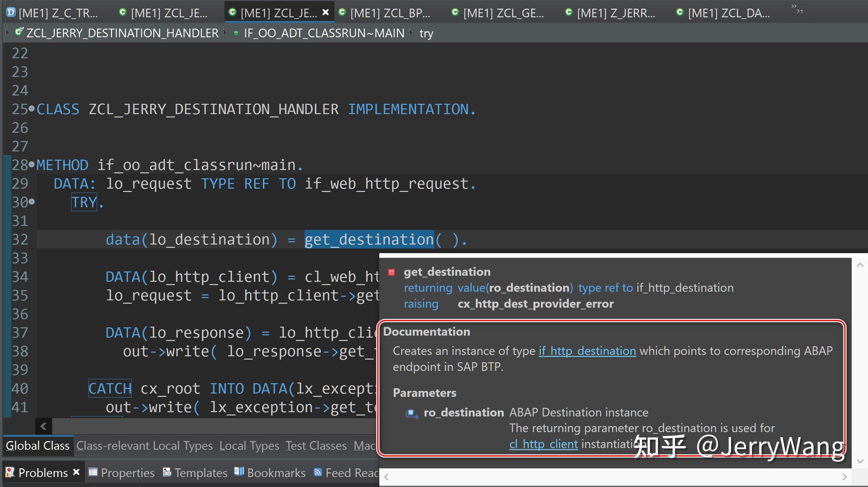868x487 pixels.
Task: Click the green method indicator next to IF_OO_ADT_CLASSRUN~MAIN
Action: point(236,33)
